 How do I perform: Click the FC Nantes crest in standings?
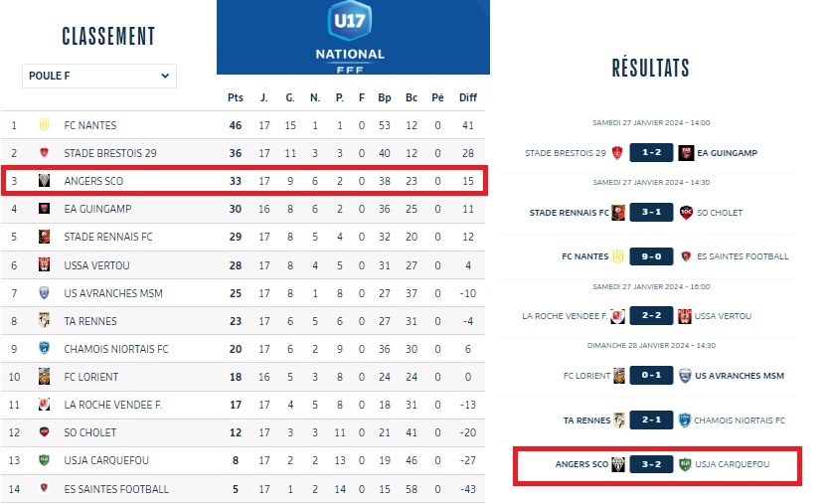(44, 125)
